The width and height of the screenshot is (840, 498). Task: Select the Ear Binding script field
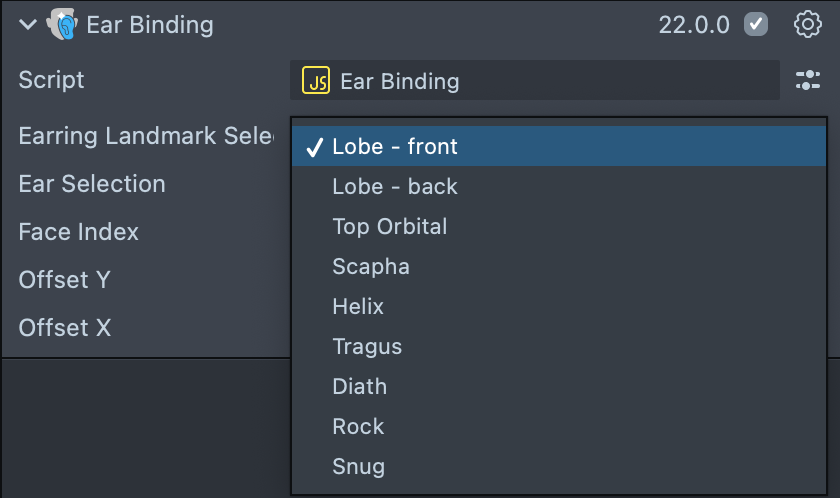coord(535,81)
